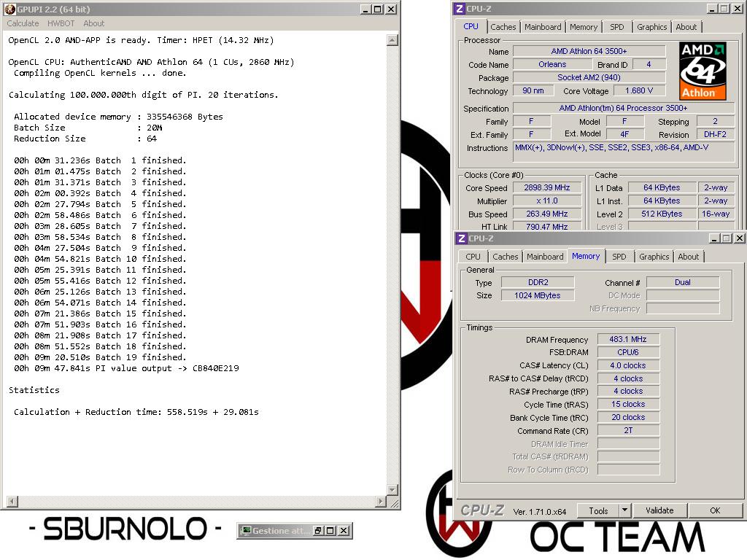
Task: Click Code Name value Orleans
Action: (552, 64)
